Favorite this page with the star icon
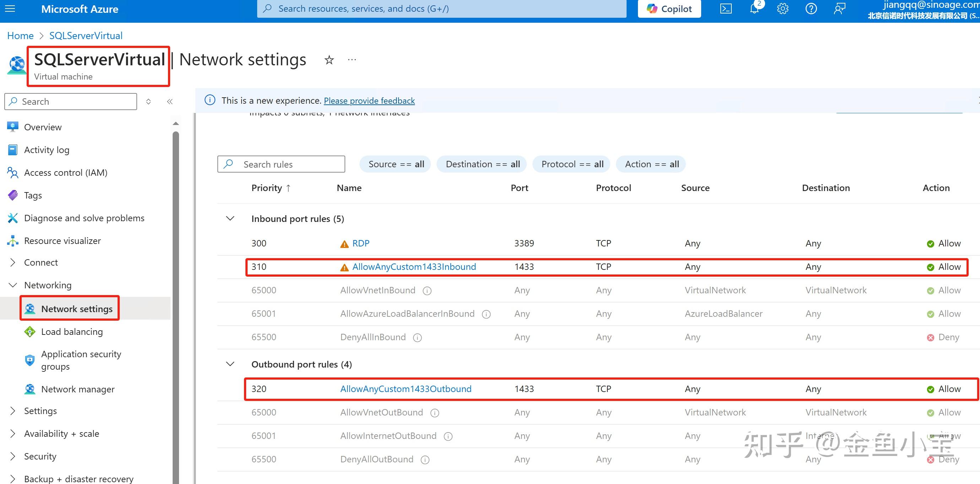The image size is (980, 484). click(x=329, y=60)
